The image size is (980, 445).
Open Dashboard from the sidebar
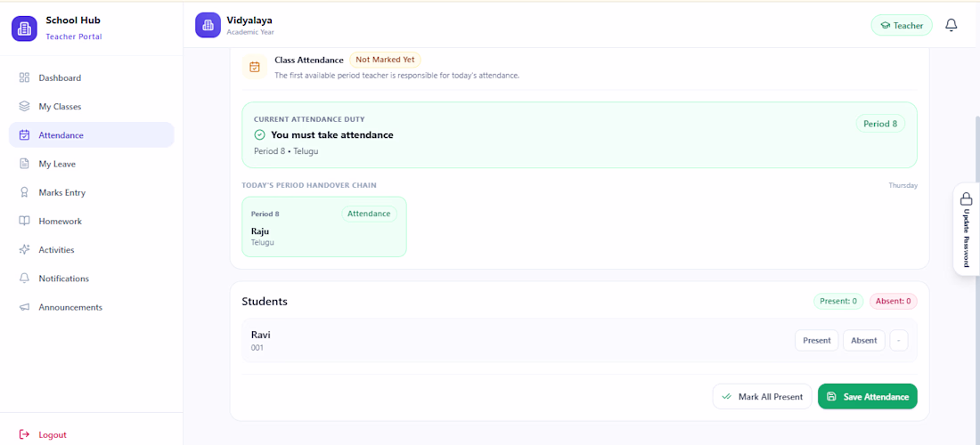[91, 78]
